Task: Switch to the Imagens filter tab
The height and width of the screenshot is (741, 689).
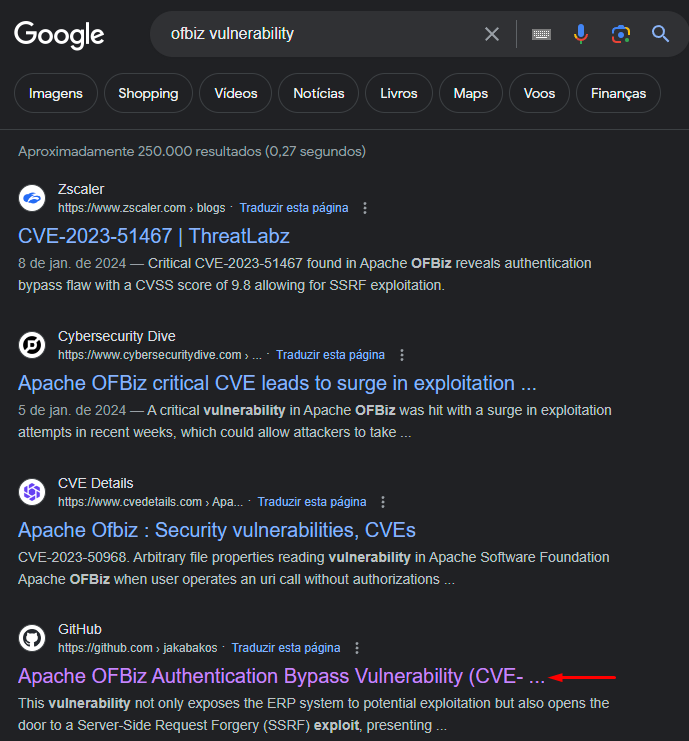Action: coord(56,93)
